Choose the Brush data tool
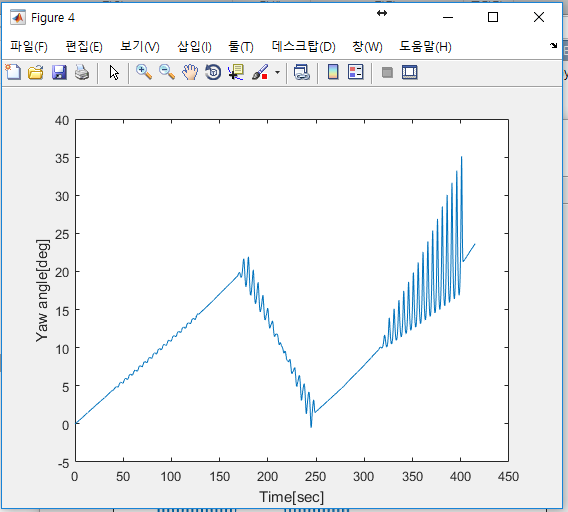The image size is (568, 512). [x=260, y=72]
